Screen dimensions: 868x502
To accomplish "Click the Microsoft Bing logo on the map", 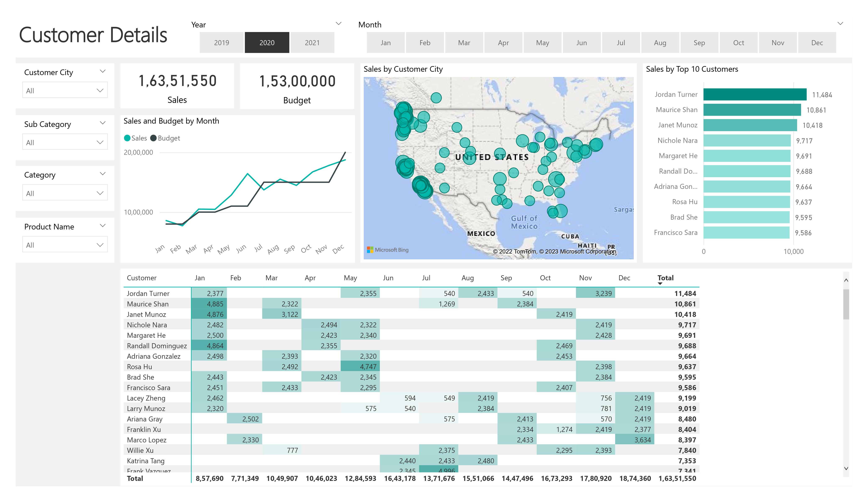I will tap(388, 250).
